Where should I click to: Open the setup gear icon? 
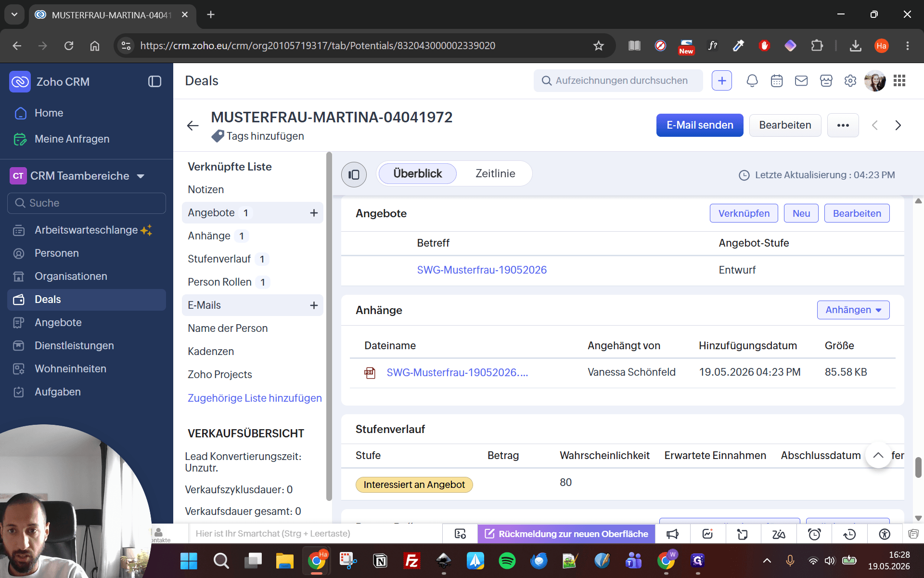pos(850,81)
